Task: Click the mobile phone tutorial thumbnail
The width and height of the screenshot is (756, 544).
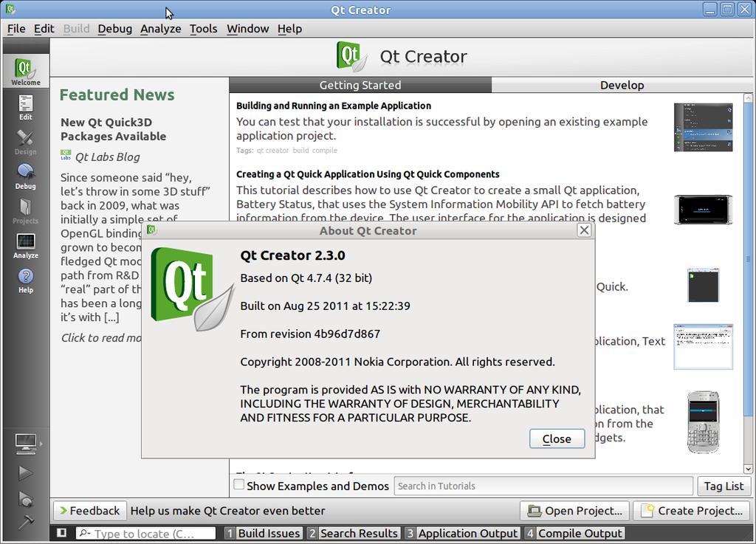Action: [703, 422]
